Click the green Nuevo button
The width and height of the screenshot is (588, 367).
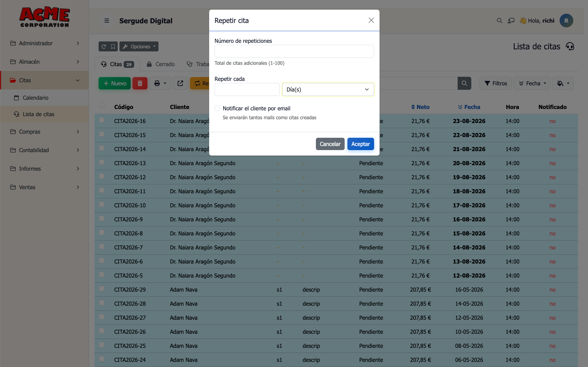pyautogui.click(x=115, y=83)
